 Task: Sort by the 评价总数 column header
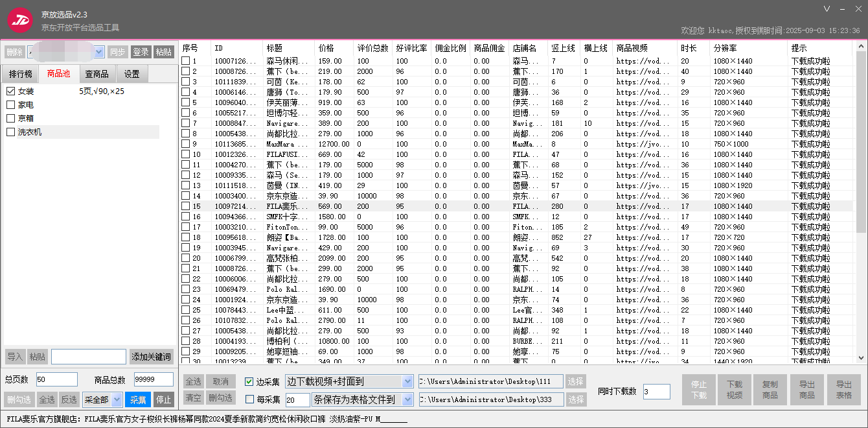[373, 48]
